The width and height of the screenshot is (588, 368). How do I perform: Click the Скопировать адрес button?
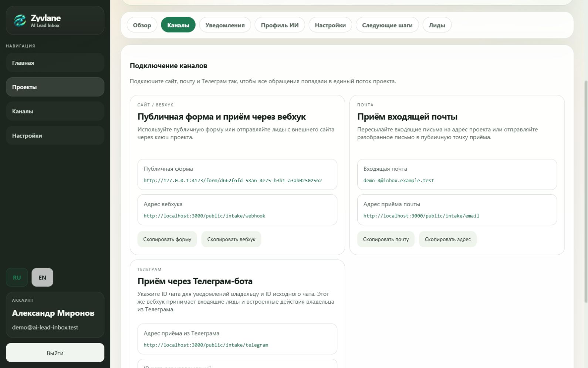[447, 239]
